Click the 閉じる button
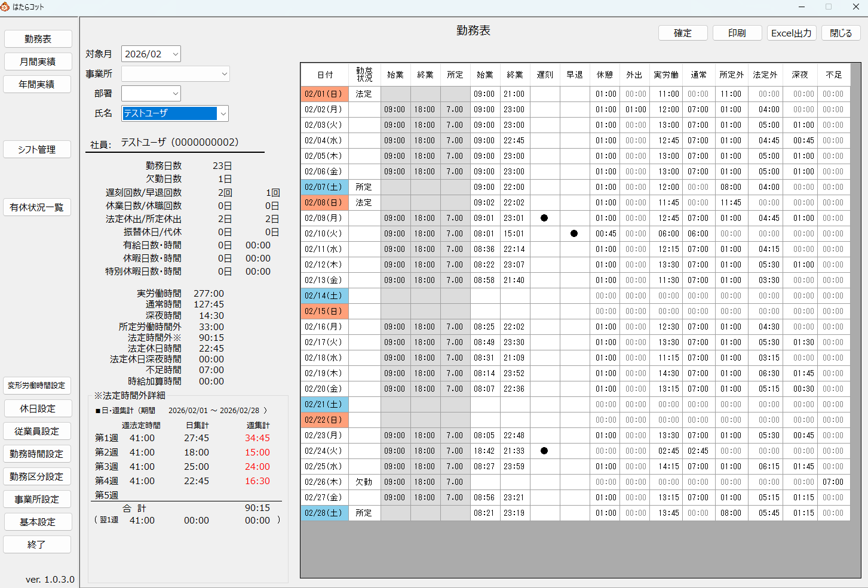This screenshot has height=588, width=868. click(x=841, y=33)
